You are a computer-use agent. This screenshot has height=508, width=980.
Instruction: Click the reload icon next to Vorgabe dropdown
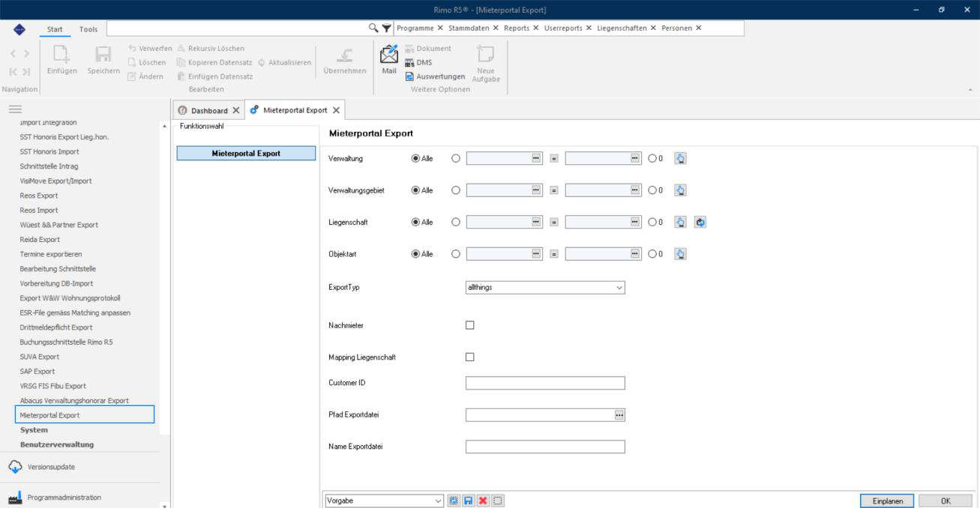tap(453, 501)
